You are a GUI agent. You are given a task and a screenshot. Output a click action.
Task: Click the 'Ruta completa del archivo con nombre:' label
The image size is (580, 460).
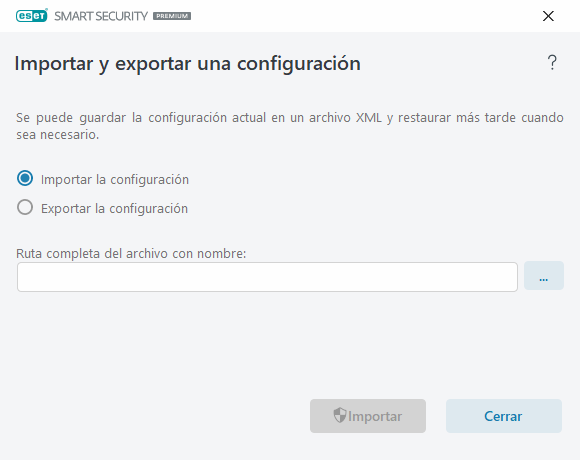[x=131, y=254]
